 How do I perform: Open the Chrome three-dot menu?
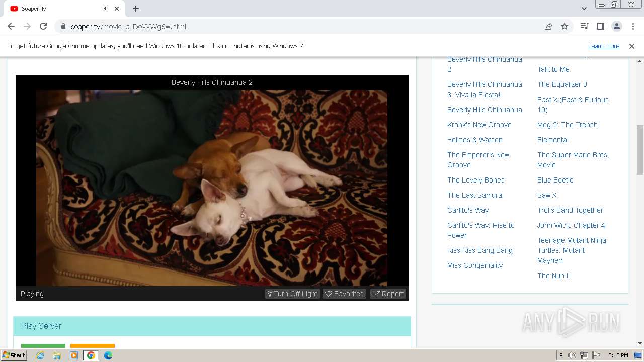click(x=632, y=26)
